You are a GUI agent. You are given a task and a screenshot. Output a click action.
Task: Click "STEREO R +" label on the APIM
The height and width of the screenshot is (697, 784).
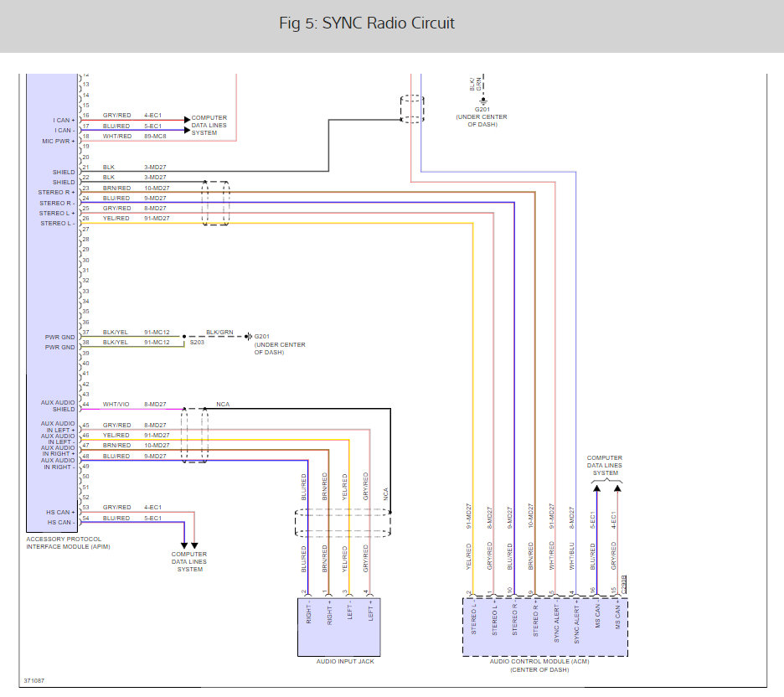pyautogui.click(x=56, y=193)
